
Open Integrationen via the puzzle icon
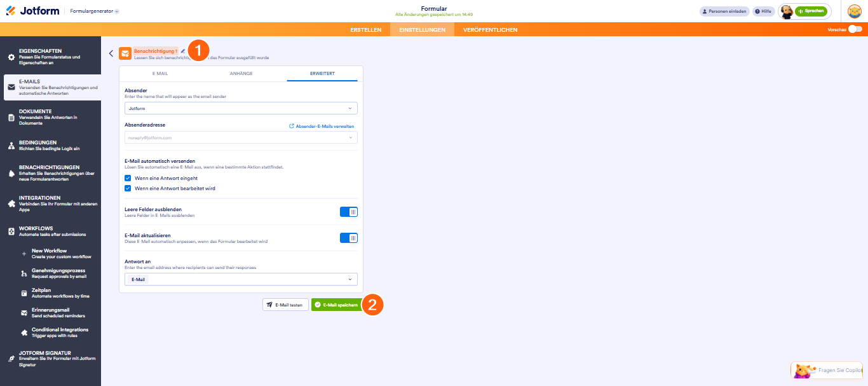point(11,204)
